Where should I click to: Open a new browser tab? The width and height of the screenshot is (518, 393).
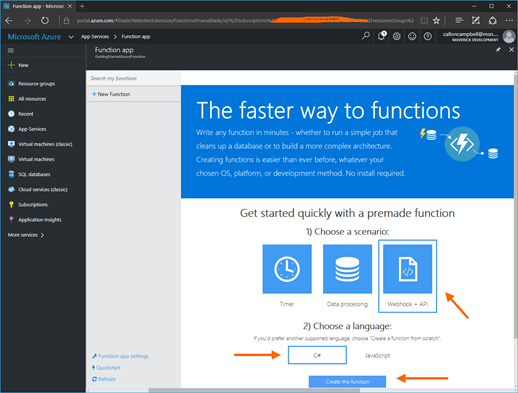coord(82,6)
